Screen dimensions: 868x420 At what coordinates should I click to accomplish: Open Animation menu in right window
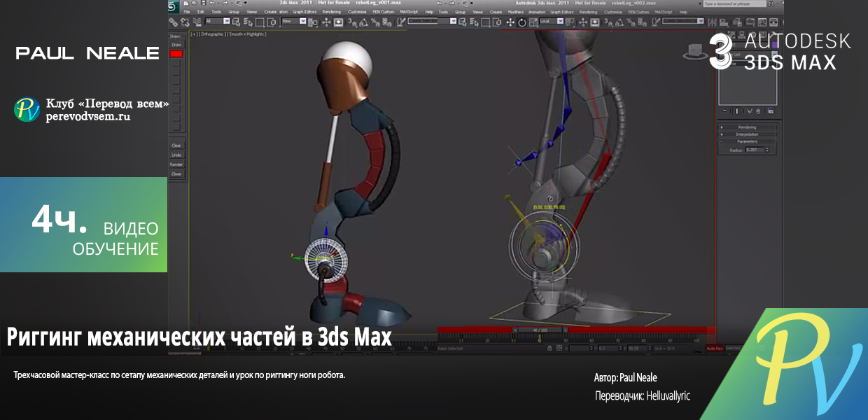pos(537,12)
